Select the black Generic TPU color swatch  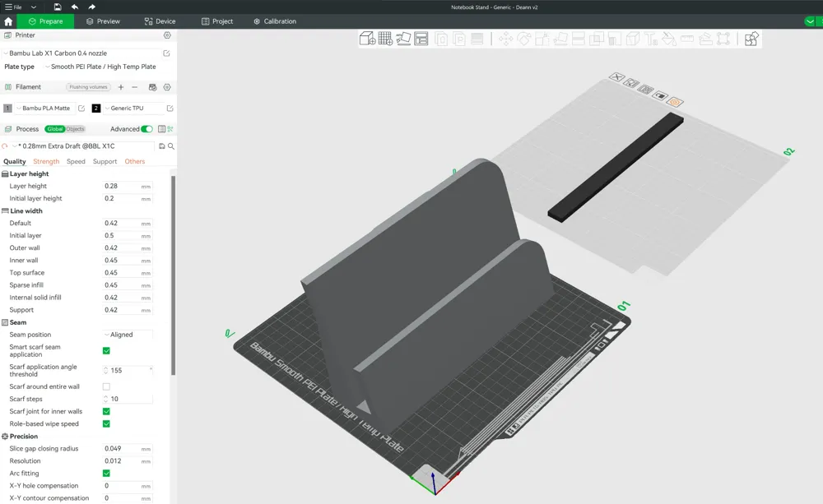coord(96,108)
